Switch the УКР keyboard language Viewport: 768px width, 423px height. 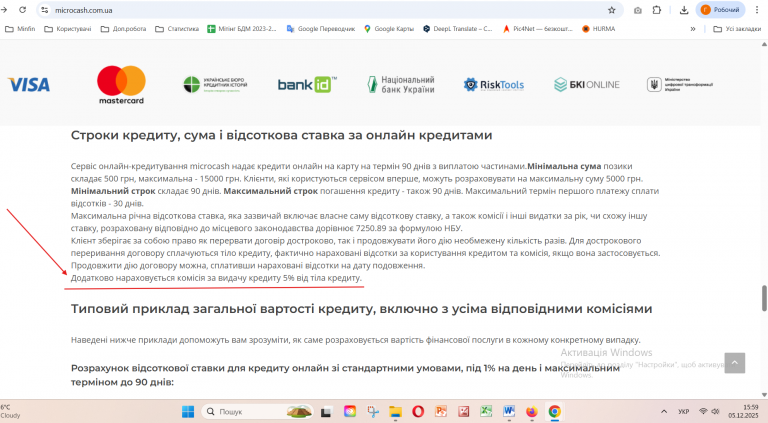coord(683,412)
